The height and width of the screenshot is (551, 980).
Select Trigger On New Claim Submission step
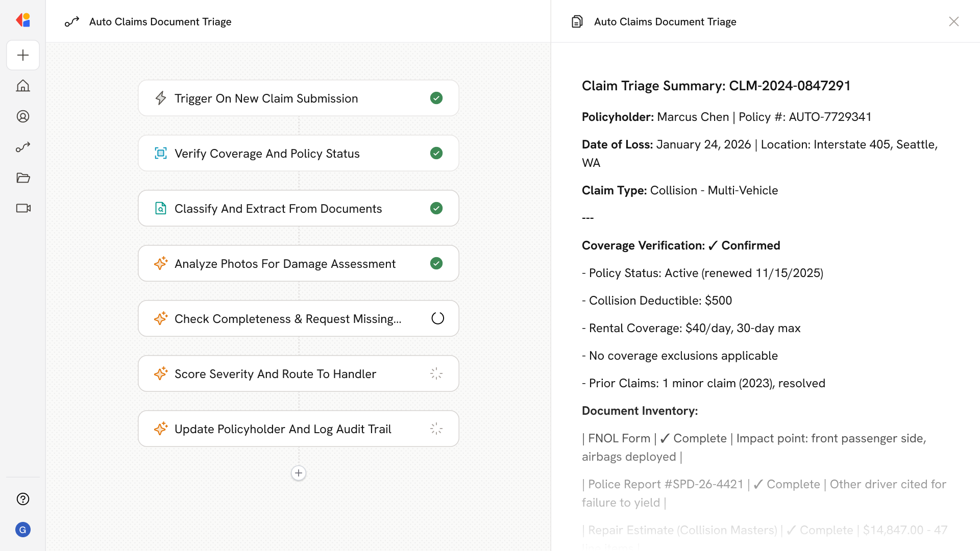point(266,98)
